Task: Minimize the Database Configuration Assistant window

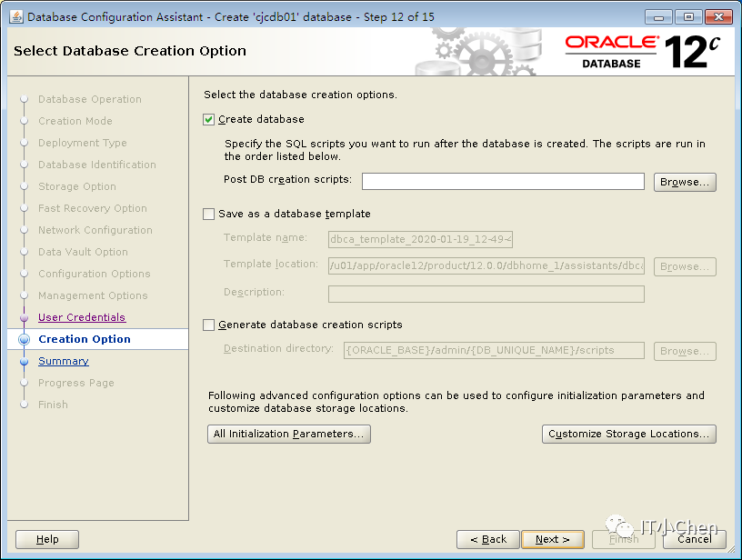Action: point(658,17)
